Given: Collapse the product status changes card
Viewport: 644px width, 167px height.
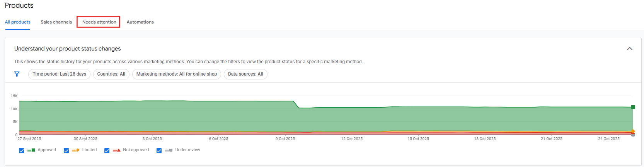Looking at the screenshot, I should (x=630, y=49).
